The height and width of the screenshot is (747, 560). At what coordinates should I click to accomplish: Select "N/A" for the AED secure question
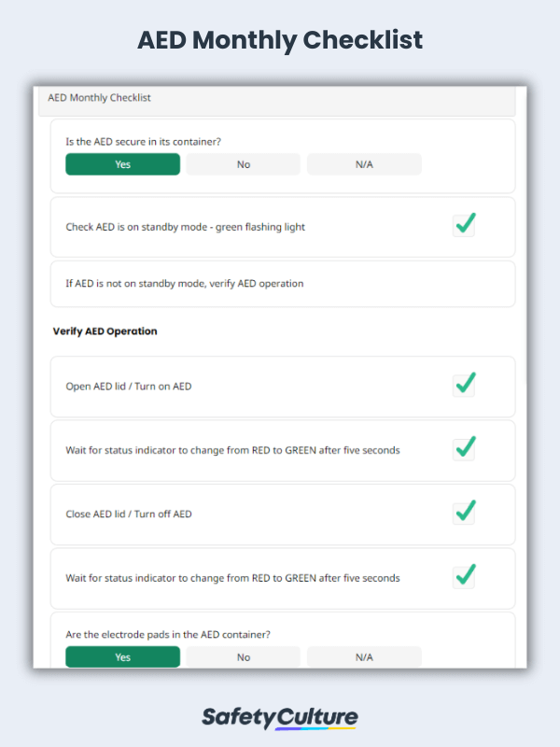(363, 163)
